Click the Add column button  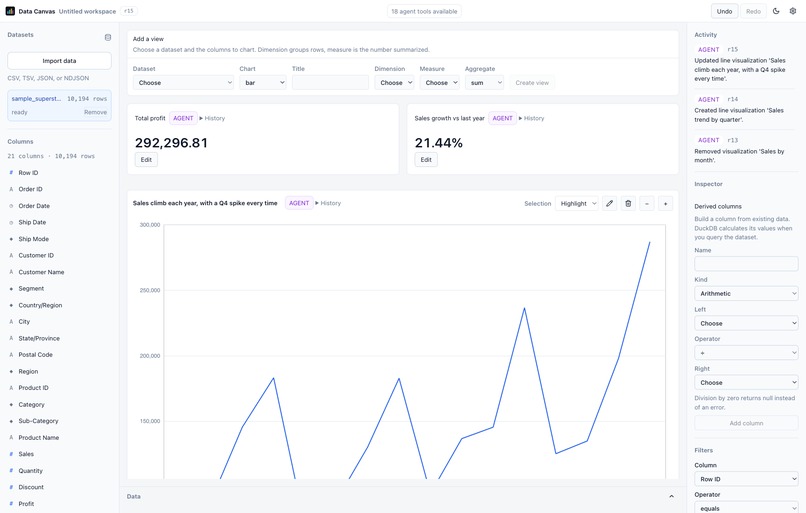[x=746, y=423]
